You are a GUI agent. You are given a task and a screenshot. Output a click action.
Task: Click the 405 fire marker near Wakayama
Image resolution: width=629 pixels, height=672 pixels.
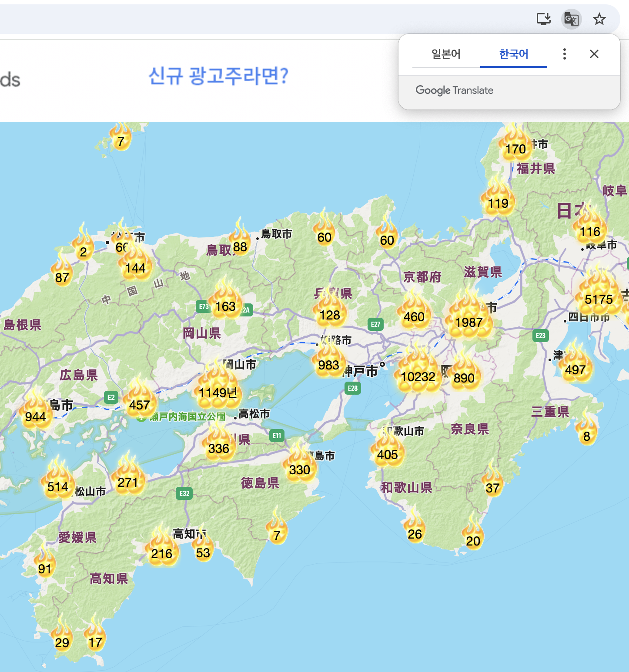click(x=387, y=455)
